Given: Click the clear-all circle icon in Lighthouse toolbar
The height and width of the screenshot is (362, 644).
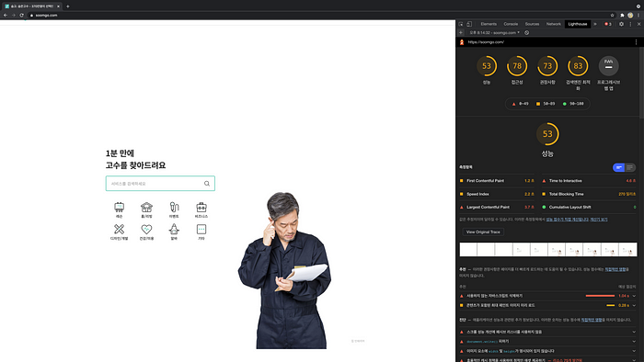Looking at the screenshot, I should (526, 33).
